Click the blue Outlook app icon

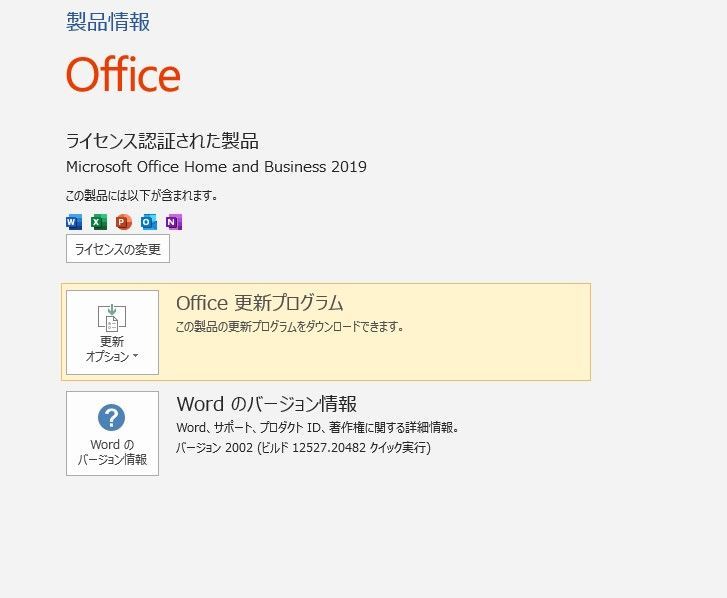click(x=149, y=222)
